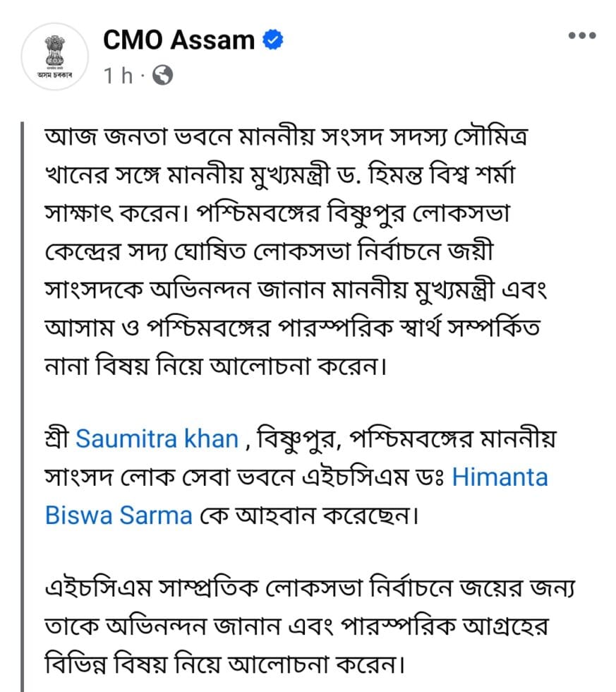The height and width of the screenshot is (692, 616).
Task: Click the line beginning with তাকে অভিনন্দন
Action: tap(296, 626)
